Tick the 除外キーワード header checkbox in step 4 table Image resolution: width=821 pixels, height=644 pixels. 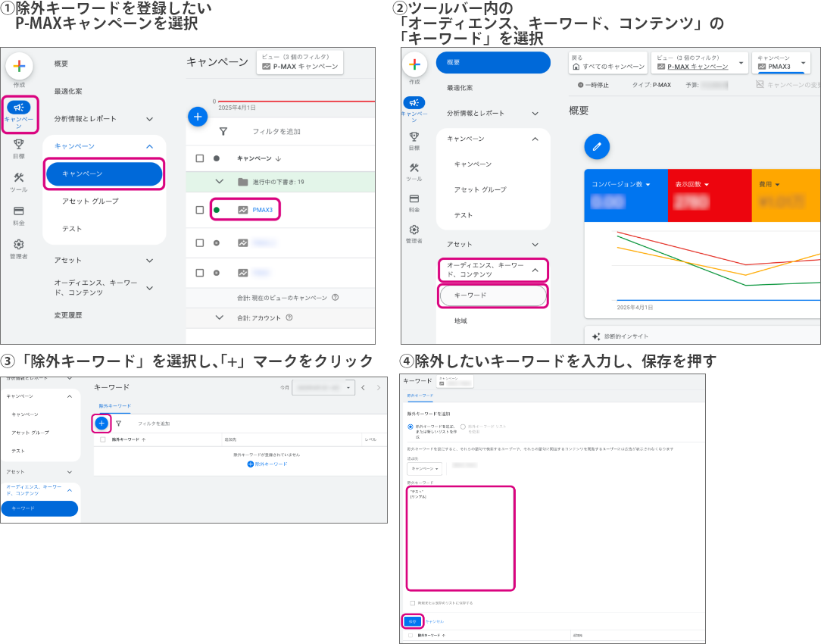[x=410, y=635]
